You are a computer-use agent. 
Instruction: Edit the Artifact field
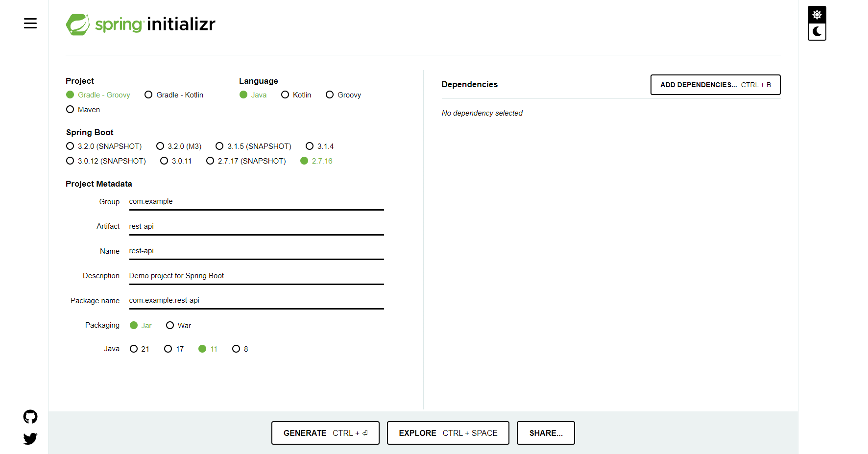(x=257, y=227)
